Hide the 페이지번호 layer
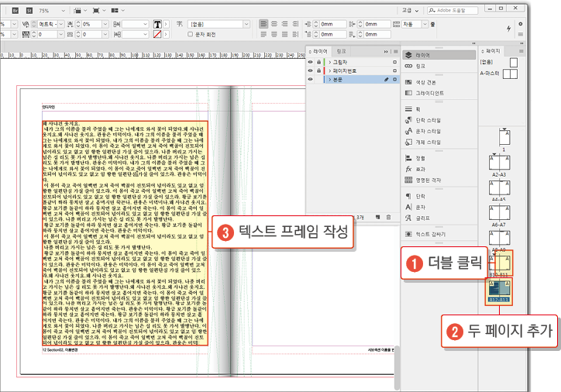The height and width of the screenshot is (392, 561). click(310, 70)
